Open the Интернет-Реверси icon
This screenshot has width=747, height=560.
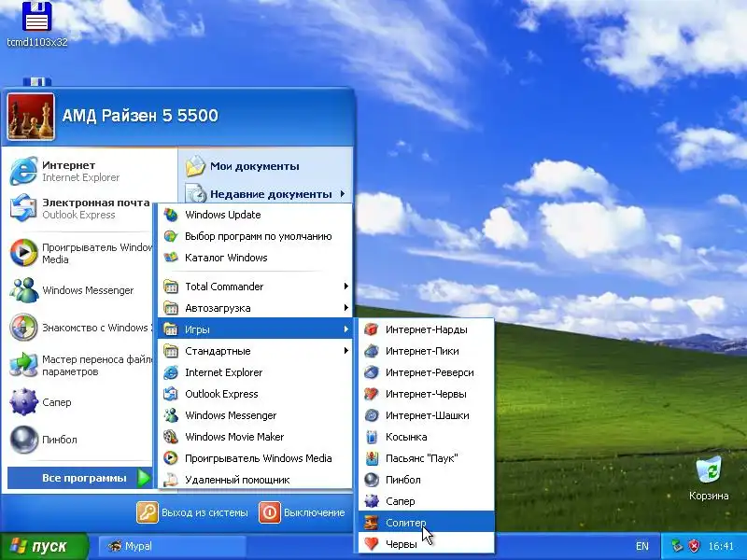point(372,372)
